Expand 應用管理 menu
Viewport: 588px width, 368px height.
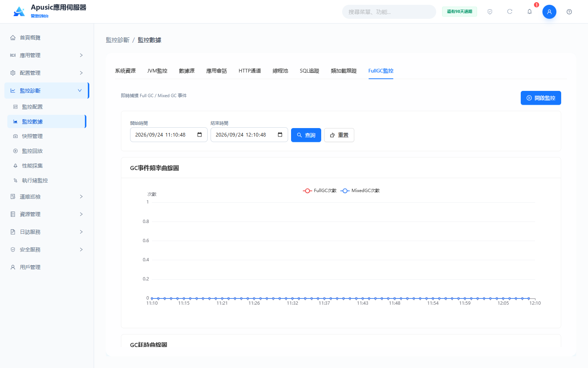(47, 55)
